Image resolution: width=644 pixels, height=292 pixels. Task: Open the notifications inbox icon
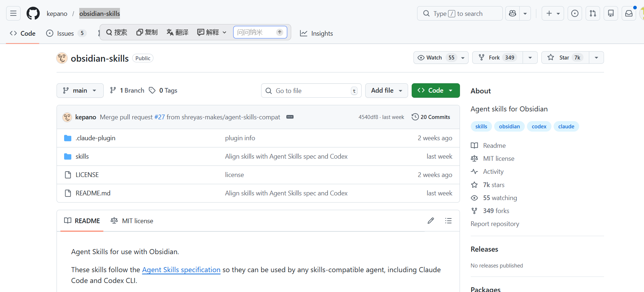coord(629,13)
